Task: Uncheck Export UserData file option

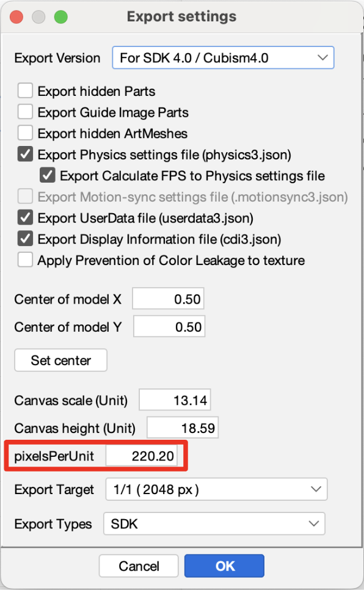Action: 25,218
